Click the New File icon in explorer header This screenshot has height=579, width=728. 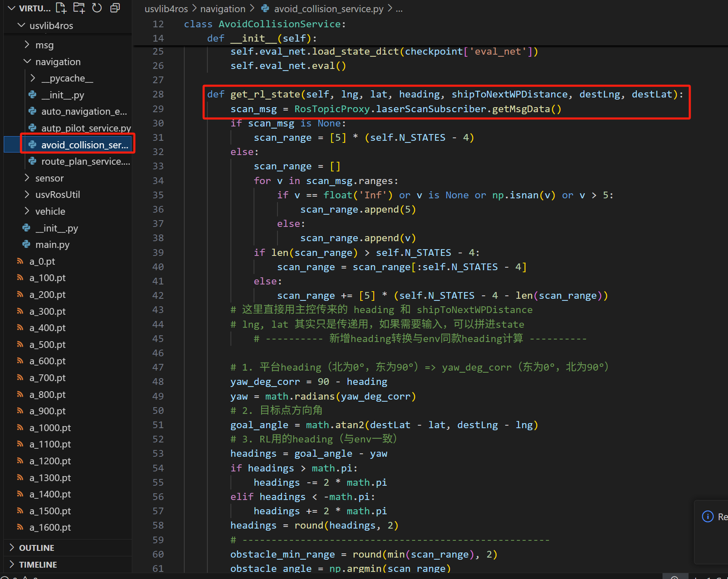61,8
